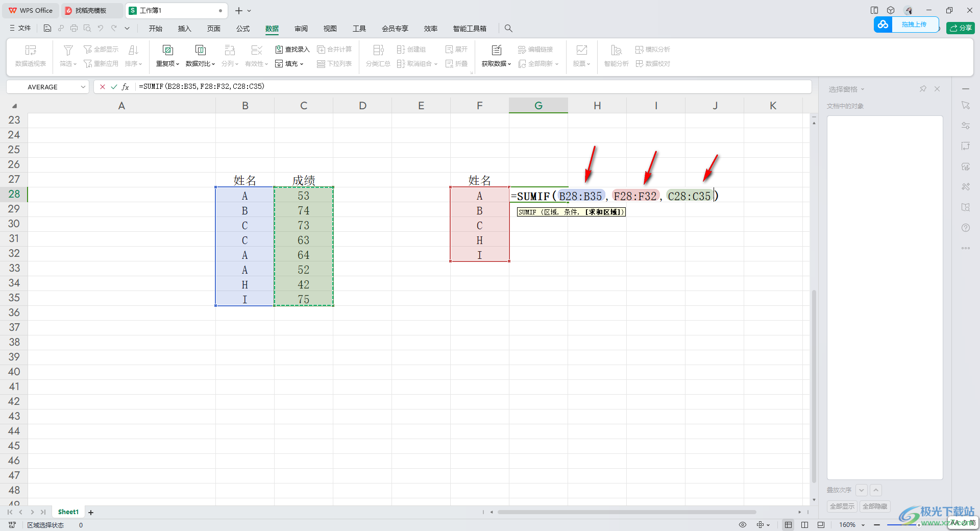Click the 重复项 duplicates icon
The image size is (980, 531).
click(167, 50)
